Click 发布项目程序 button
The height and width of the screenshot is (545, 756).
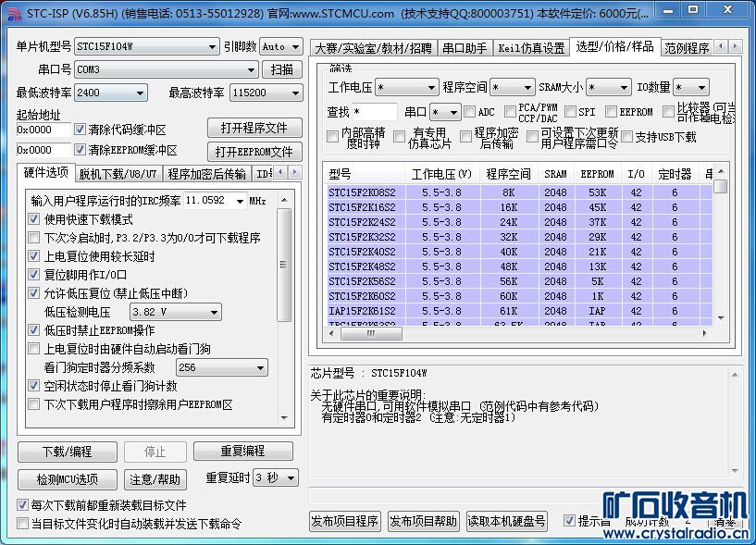tap(345, 521)
